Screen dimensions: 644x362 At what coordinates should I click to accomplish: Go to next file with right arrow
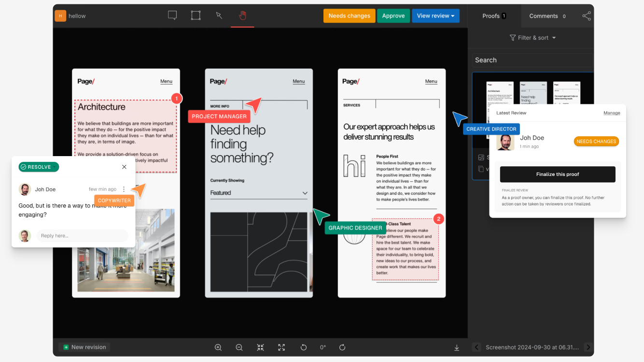[588, 347]
